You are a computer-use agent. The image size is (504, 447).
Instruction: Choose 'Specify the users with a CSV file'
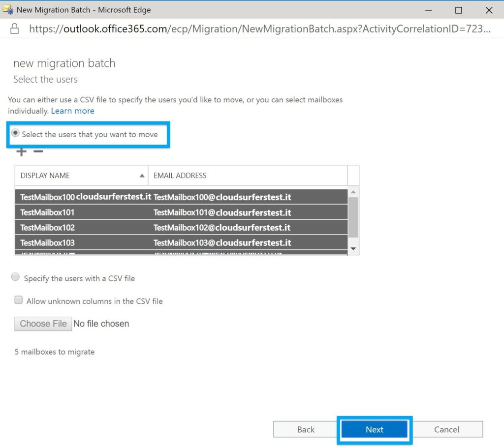[x=15, y=277]
